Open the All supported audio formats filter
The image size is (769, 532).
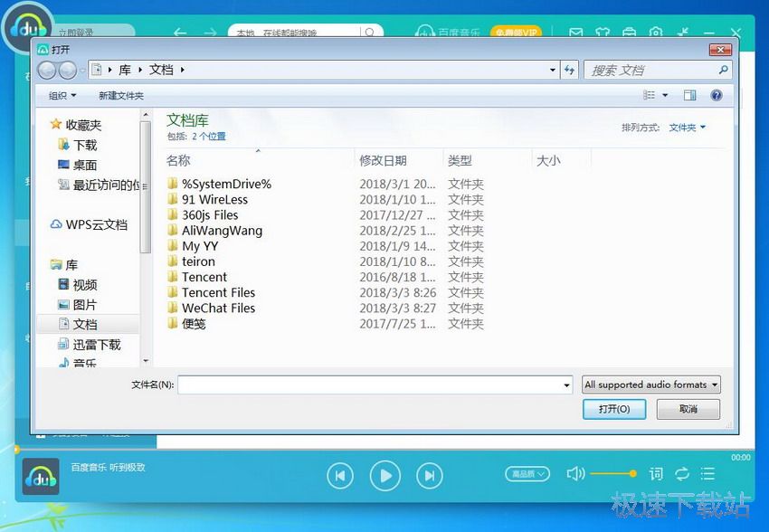[650, 385]
